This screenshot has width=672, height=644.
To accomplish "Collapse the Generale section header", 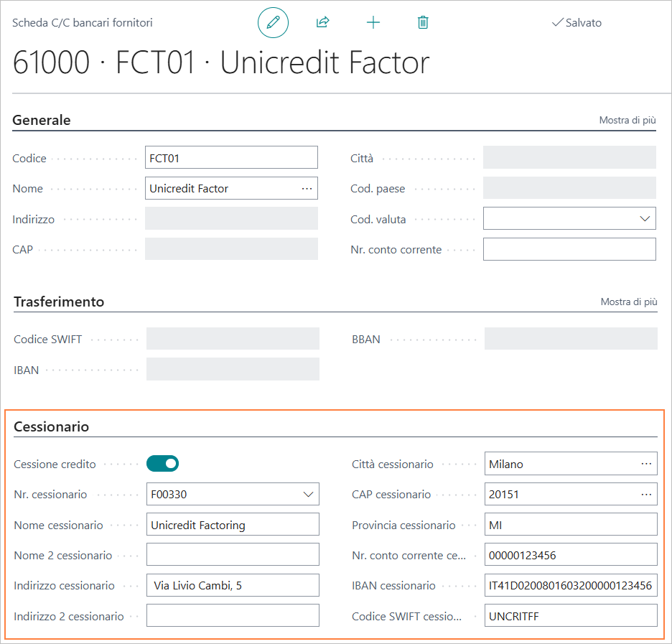I will [42, 121].
